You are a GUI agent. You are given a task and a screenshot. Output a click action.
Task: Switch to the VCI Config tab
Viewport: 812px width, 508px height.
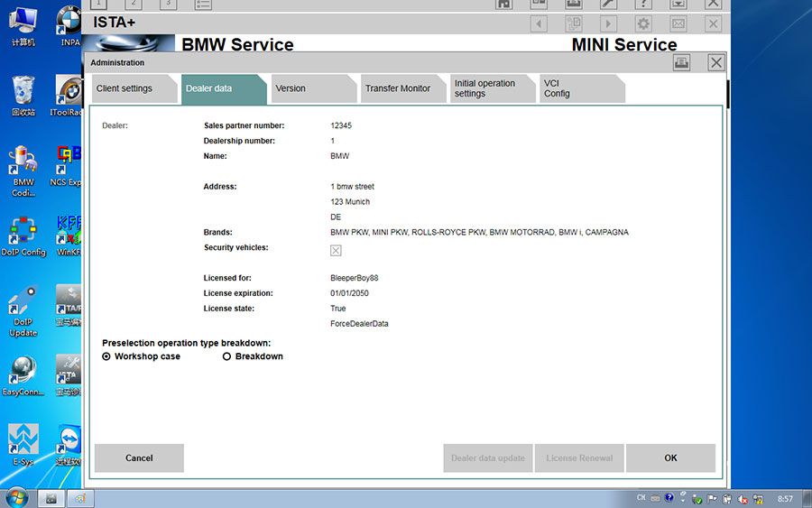[582, 88]
